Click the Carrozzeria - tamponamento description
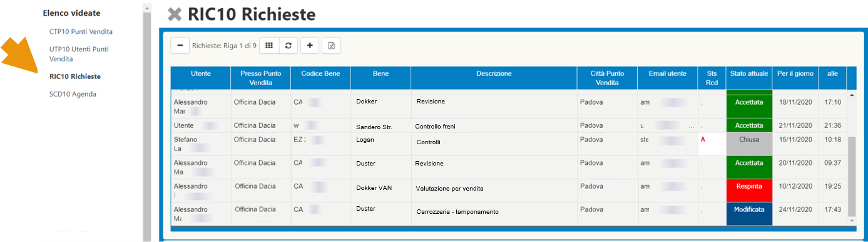Viewport: 868px width, 242px height. (457, 212)
